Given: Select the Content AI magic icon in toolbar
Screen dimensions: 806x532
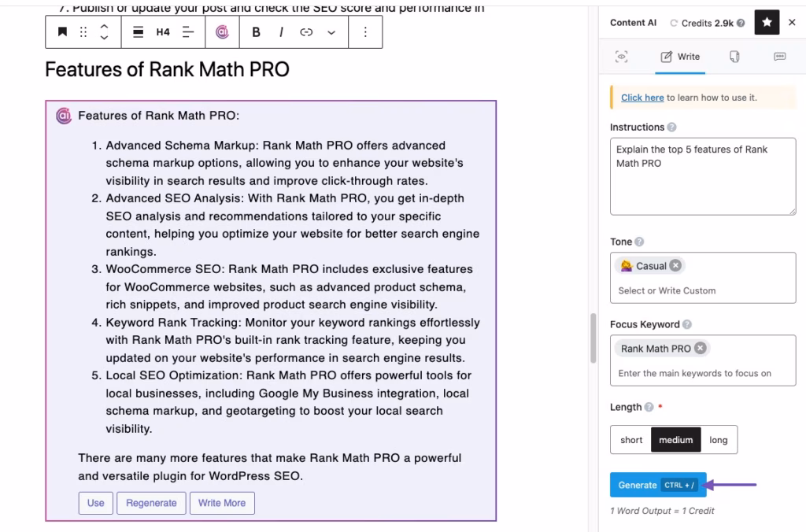Looking at the screenshot, I should (222, 31).
